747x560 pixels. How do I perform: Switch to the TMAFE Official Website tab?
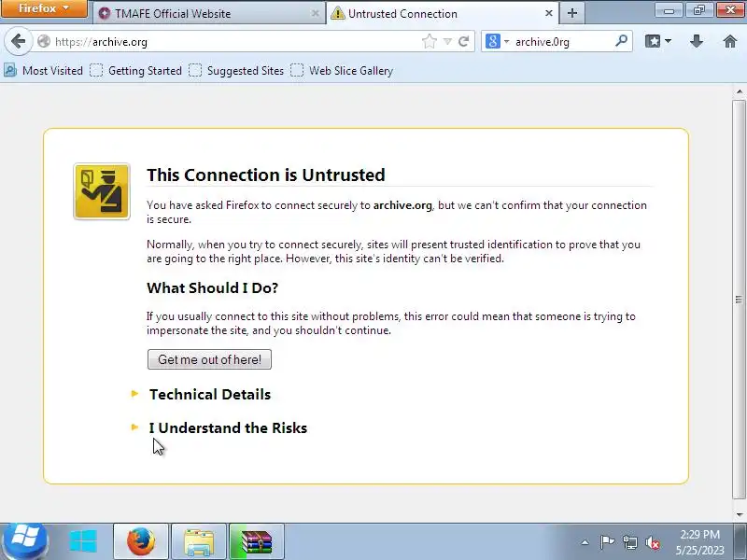(x=207, y=14)
